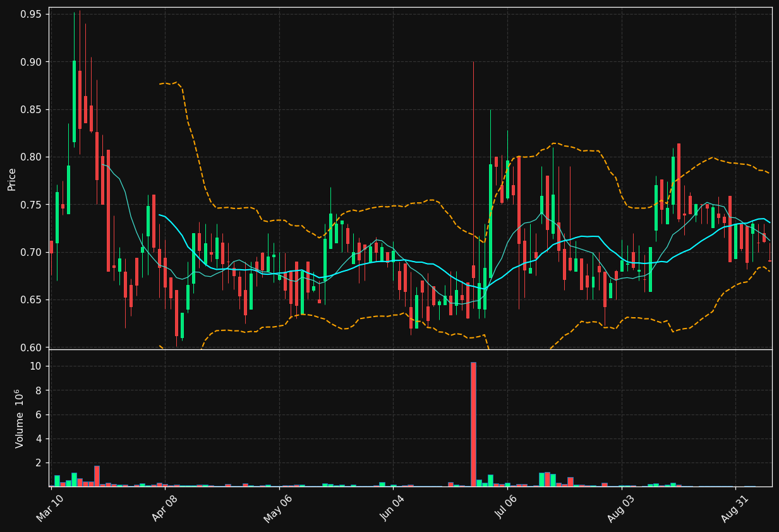Click the Mar 10 date label

(x=51, y=508)
